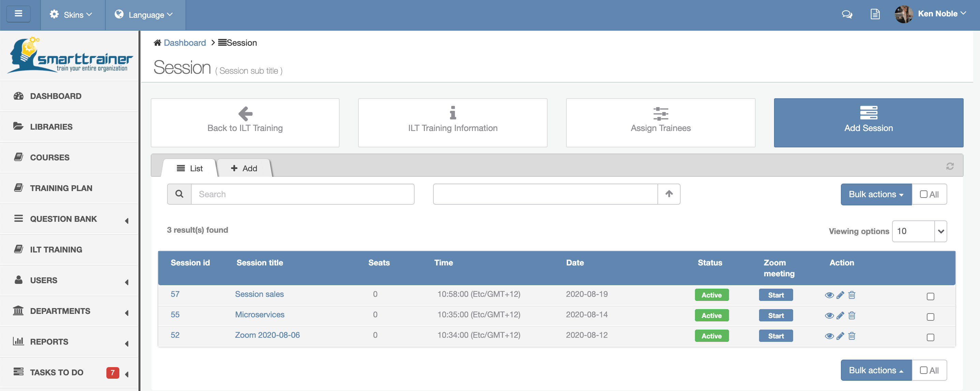
Task: Click Back to ILT Training button
Action: [245, 122]
